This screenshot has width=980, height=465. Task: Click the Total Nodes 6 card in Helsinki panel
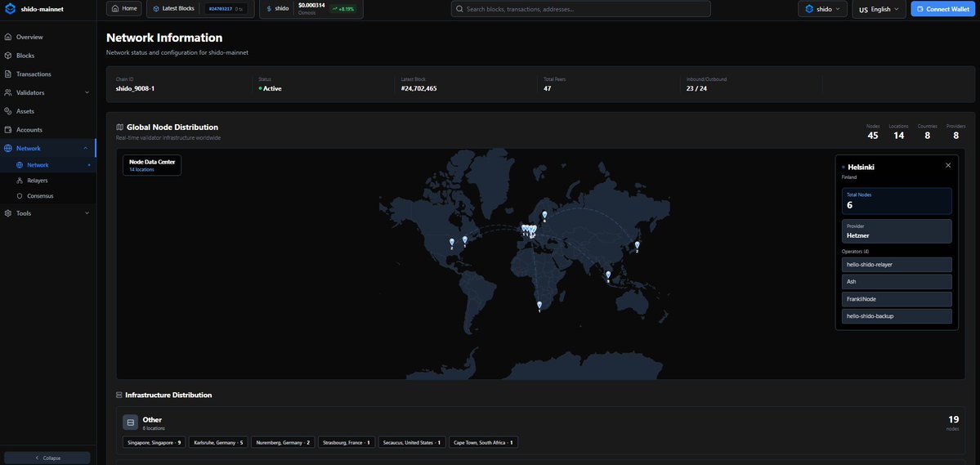point(897,201)
